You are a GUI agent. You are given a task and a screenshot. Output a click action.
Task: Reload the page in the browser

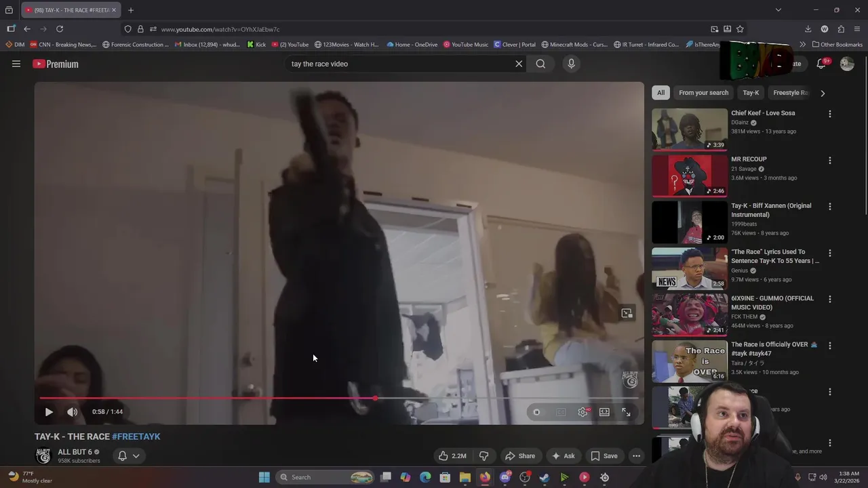[60, 29]
